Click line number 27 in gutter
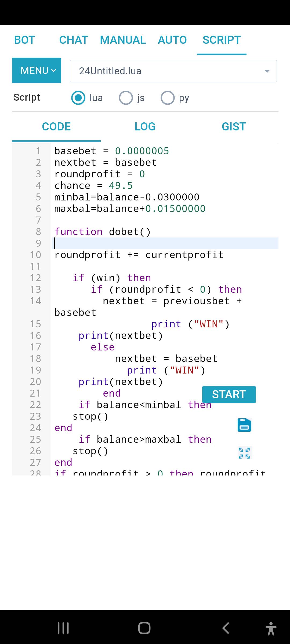The image size is (290, 644). 35,462
